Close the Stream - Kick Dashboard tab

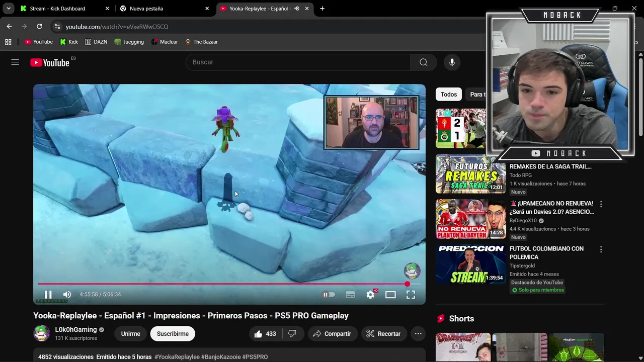tap(107, 9)
